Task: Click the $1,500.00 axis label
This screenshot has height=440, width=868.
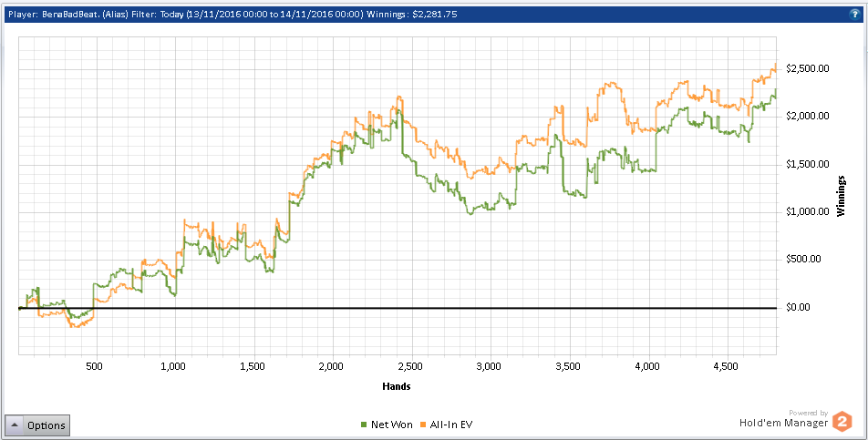Action: click(808, 164)
